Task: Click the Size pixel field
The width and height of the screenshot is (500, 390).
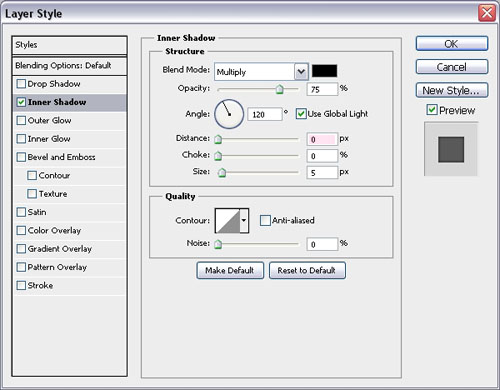Action: tap(322, 173)
